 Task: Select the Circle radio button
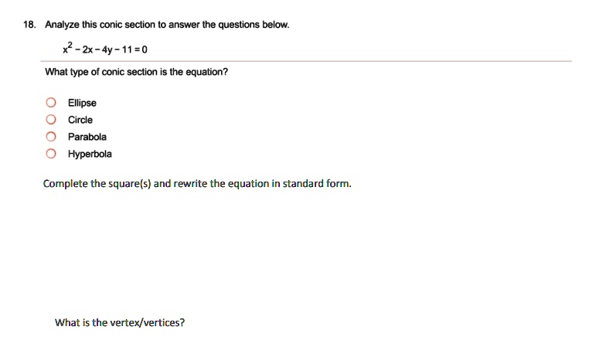(x=51, y=120)
